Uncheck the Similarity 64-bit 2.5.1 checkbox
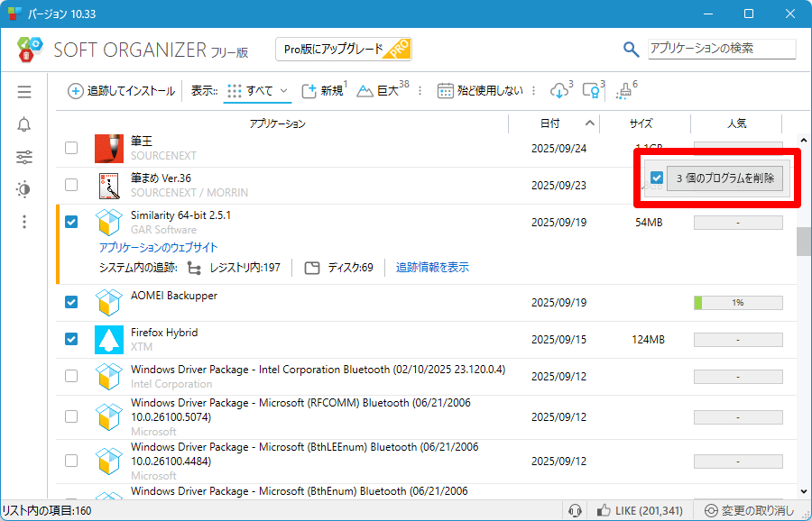 (x=71, y=221)
